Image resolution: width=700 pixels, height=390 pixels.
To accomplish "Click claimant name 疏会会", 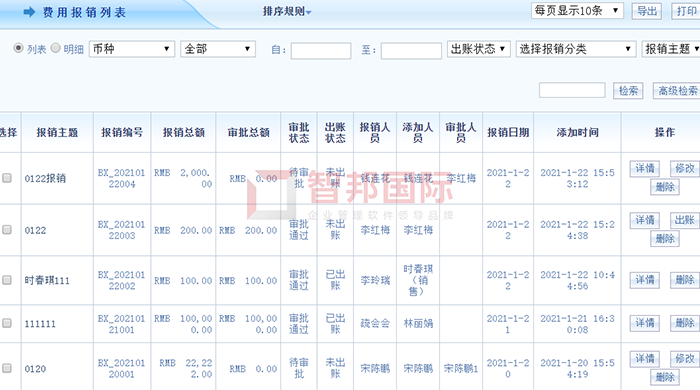I will 375,324.
